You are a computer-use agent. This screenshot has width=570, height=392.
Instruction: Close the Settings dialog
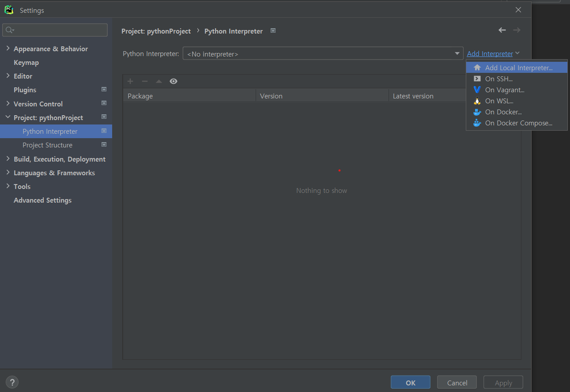click(518, 10)
